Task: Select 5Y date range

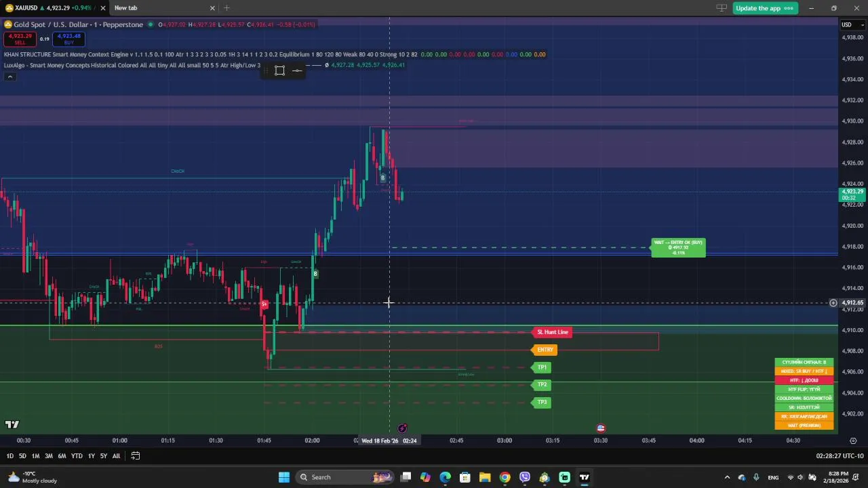Action: pos(103,456)
